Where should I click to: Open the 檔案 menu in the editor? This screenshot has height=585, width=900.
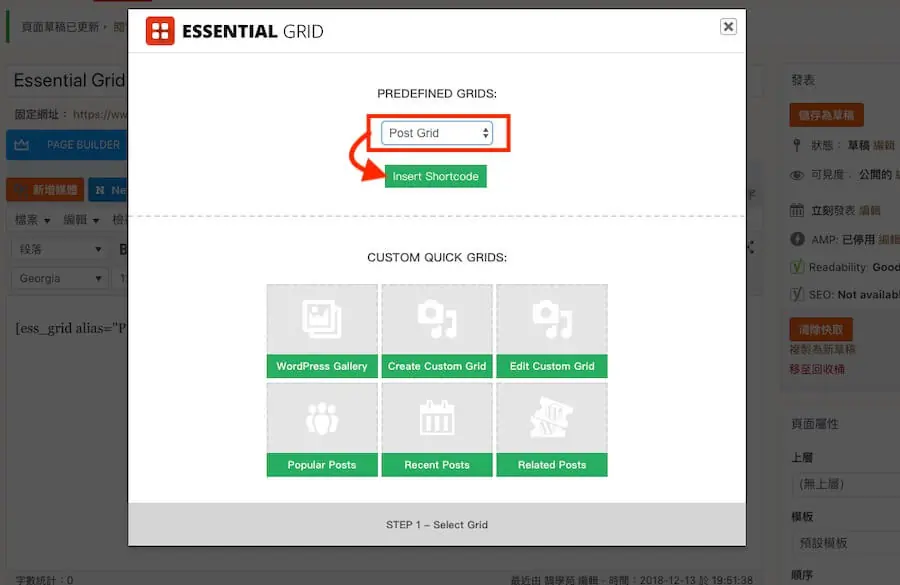32,220
